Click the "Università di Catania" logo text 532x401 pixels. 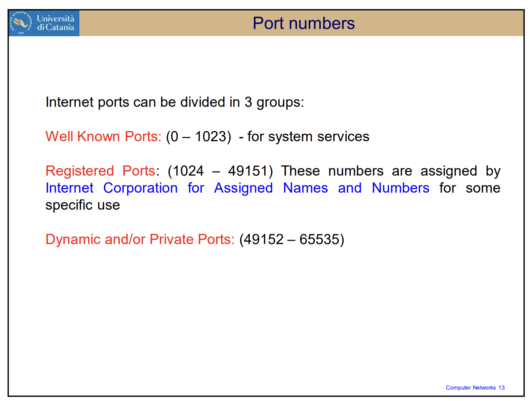[x=55, y=23]
